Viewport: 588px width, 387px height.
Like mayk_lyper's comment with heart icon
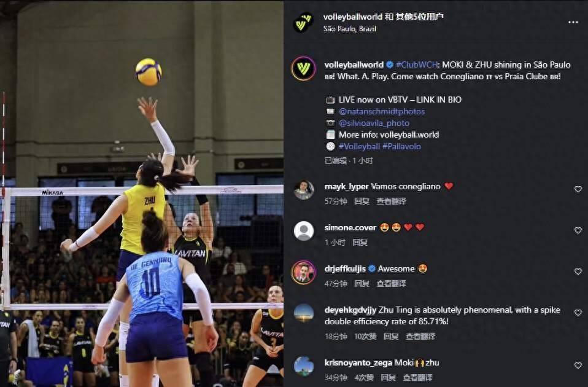(578, 189)
